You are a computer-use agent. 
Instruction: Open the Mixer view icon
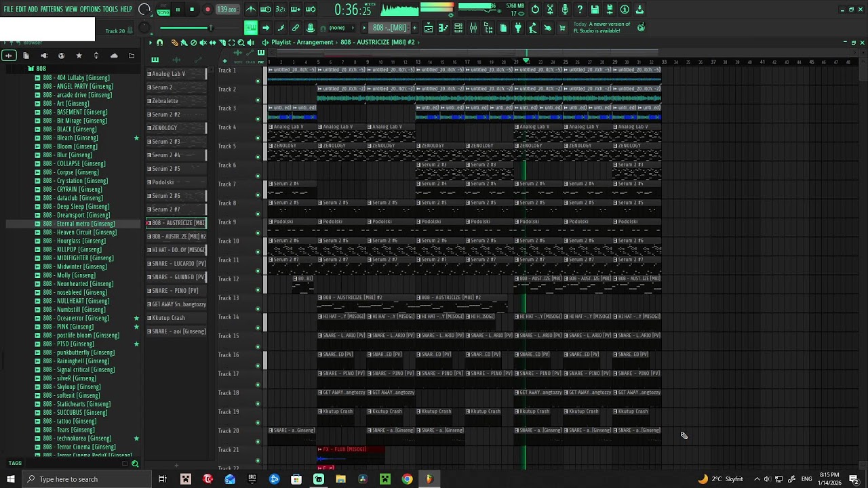(473, 28)
